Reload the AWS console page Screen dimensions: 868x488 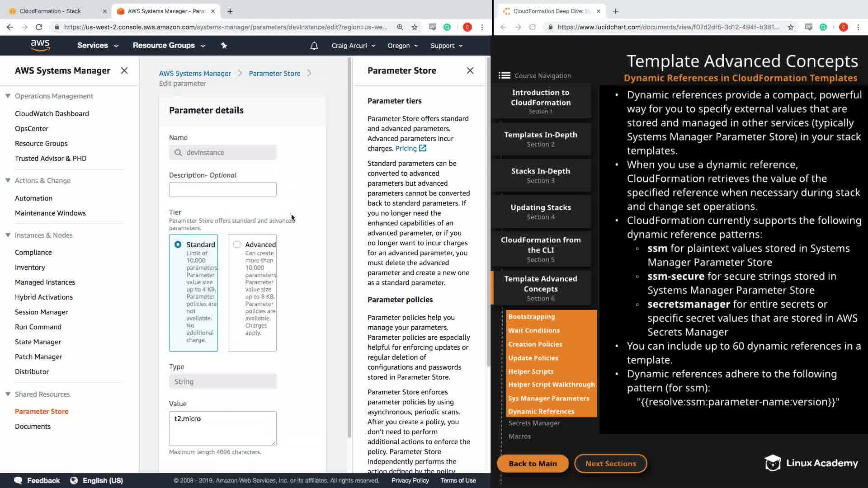pyautogui.click(x=39, y=27)
